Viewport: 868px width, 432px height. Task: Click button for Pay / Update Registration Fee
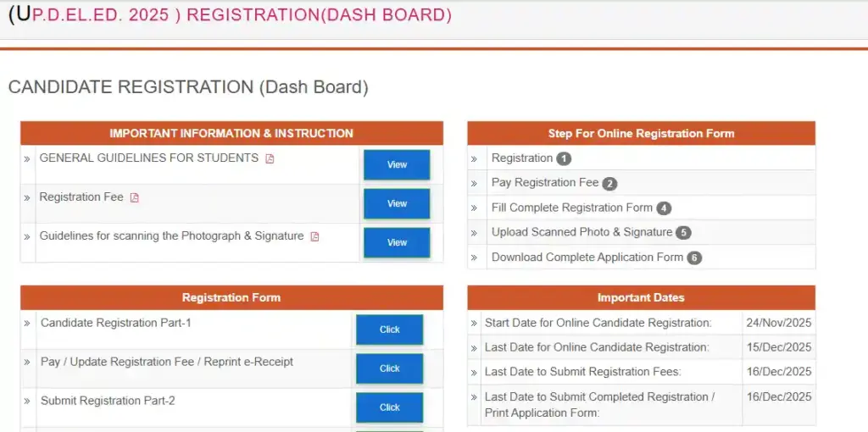click(x=389, y=368)
